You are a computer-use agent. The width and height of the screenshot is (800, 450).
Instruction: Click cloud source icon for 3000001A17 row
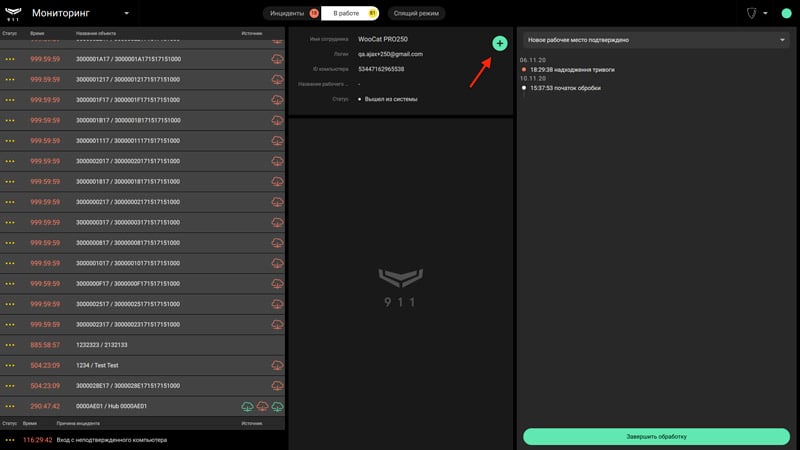point(277,59)
